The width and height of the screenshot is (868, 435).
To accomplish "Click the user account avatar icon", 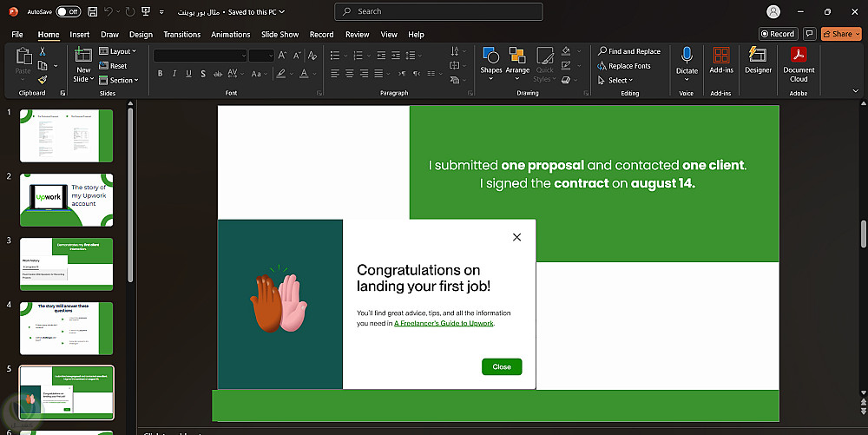I will [x=773, y=11].
